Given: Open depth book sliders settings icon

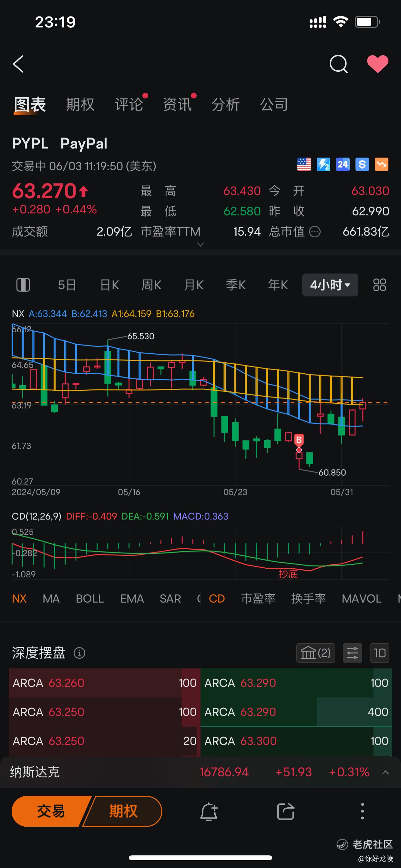Looking at the screenshot, I should 353,653.
